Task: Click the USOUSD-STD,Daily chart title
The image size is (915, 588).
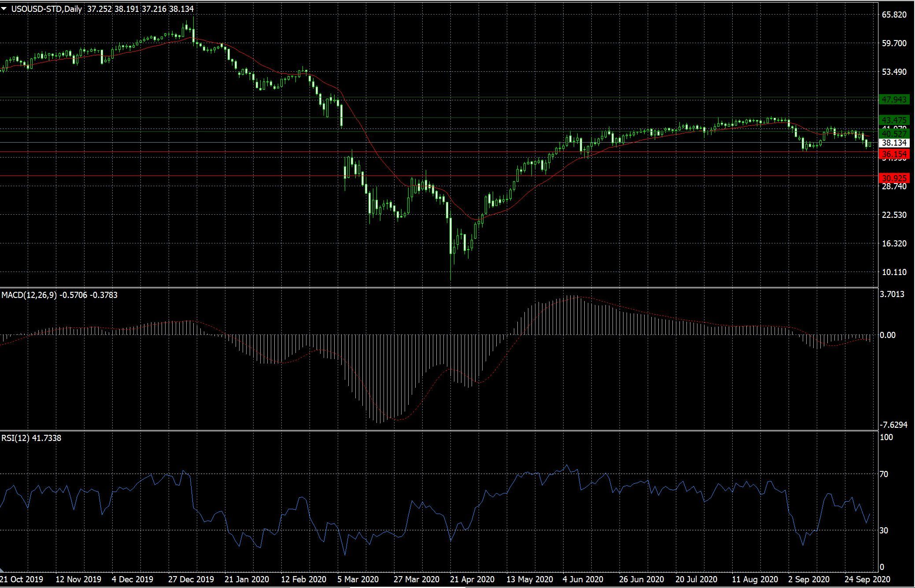Action: tap(46, 9)
